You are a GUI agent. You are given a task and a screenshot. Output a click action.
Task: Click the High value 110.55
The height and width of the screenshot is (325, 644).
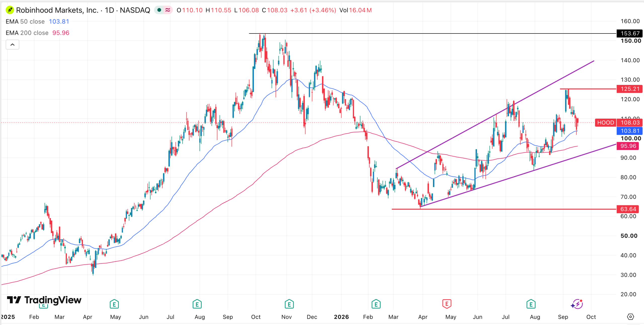pyautogui.click(x=221, y=10)
